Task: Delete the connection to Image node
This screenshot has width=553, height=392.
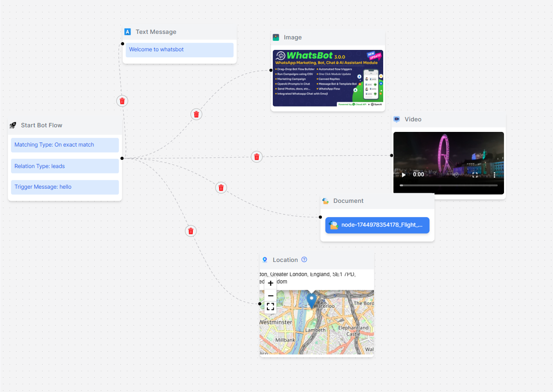Action: [196, 114]
